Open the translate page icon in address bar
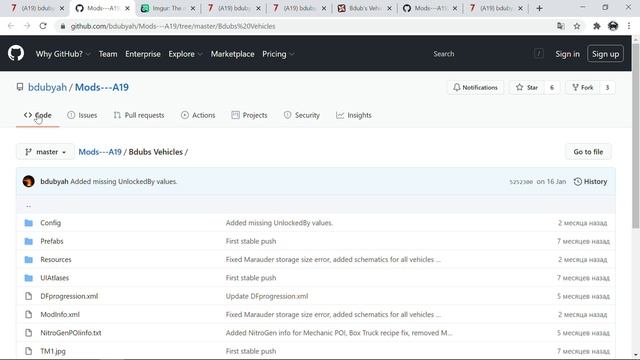 [x=561, y=26]
